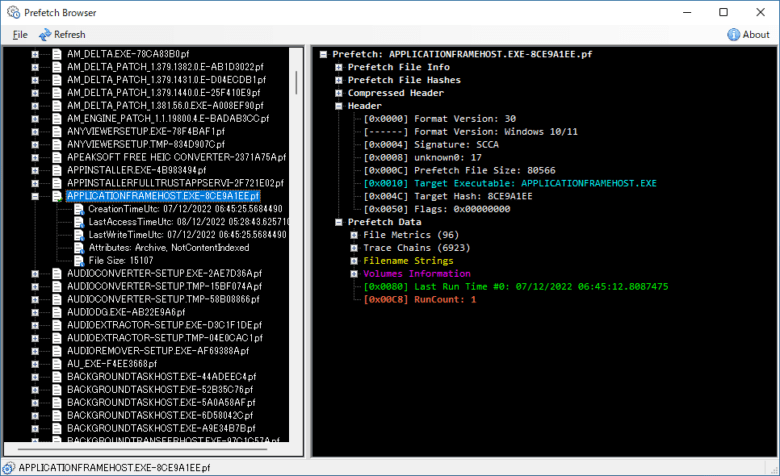Screen dimensions: 780x476
Task: Select the RunCount: 1 row
Action: tap(420, 299)
